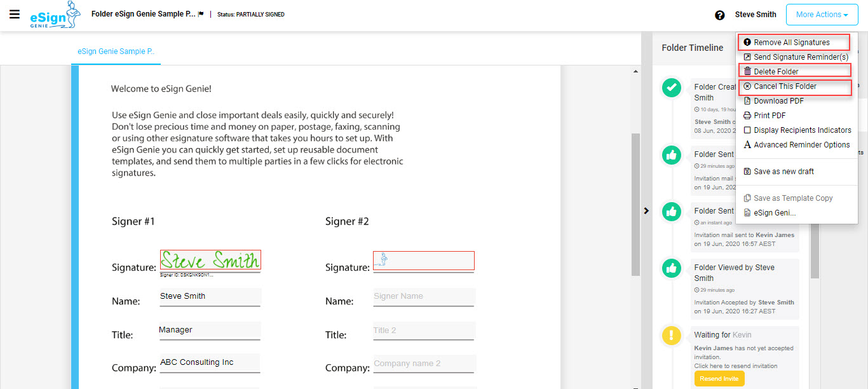The height and width of the screenshot is (389, 868).
Task: Click the yellow Waiting for Kevin warning icon
Action: pos(672,335)
